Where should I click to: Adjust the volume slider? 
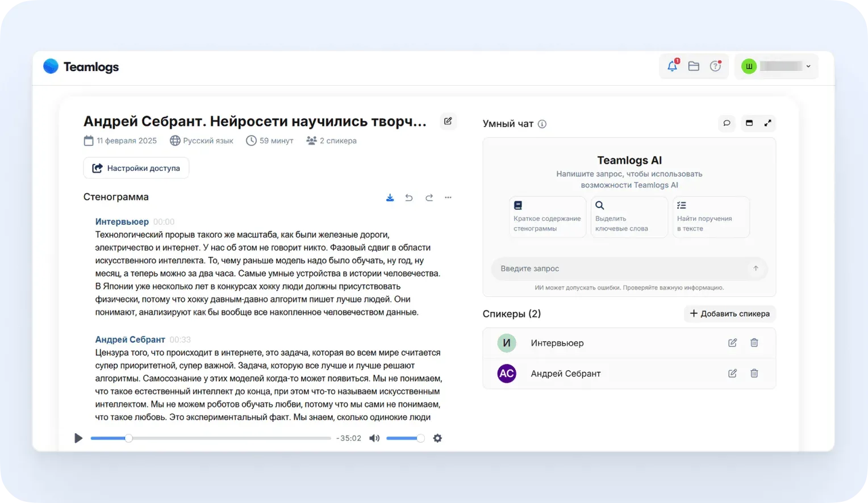405,438
